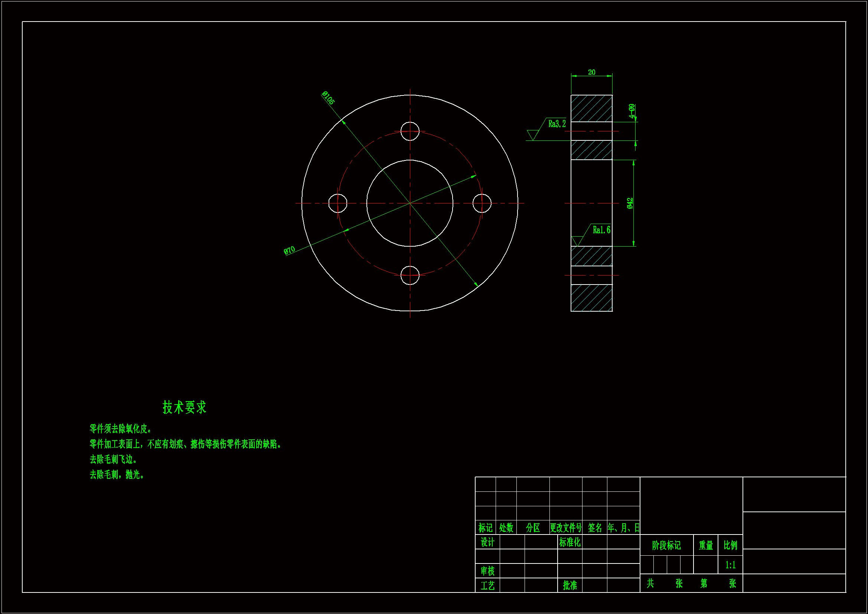This screenshot has width=868, height=614.
Task: Click the top hatched section area
Action: pyautogui.click(x=591, y=108)
